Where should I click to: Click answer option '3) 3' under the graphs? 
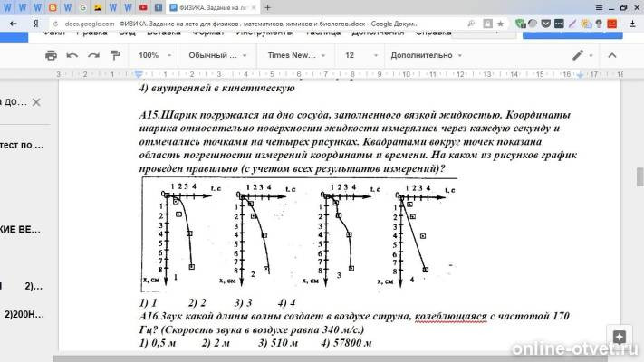243,303
